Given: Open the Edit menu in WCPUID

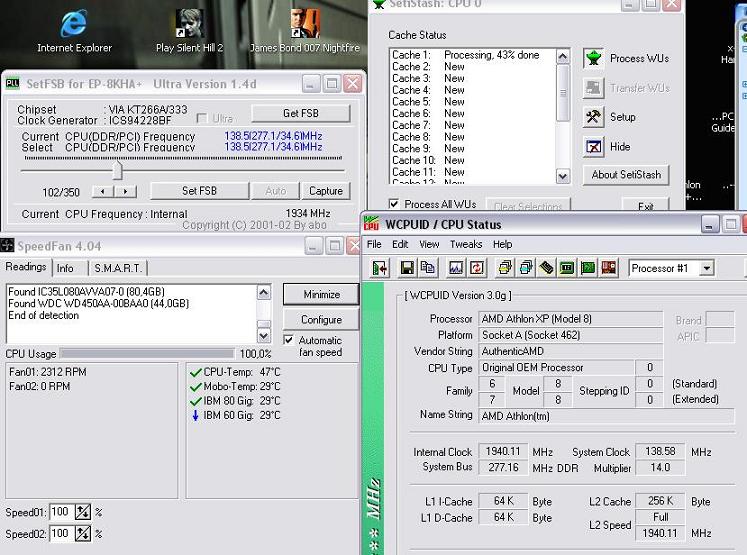Looking at the screenshot, I should pos(400,244).
